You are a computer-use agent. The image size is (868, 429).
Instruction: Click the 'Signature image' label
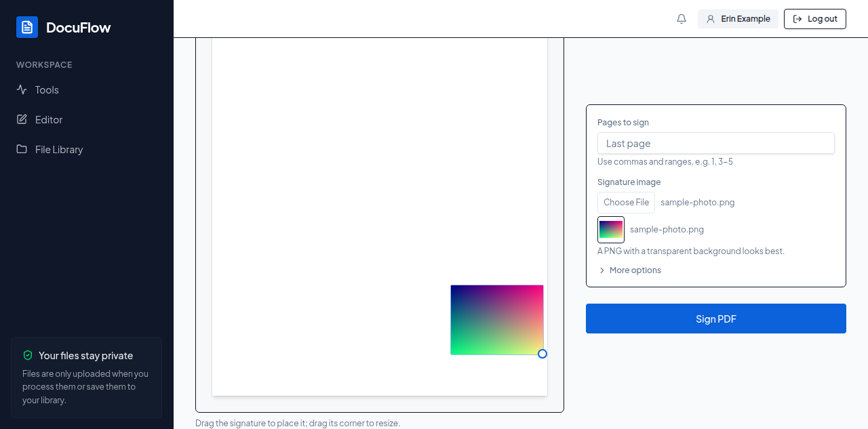[x=629, y=182]
